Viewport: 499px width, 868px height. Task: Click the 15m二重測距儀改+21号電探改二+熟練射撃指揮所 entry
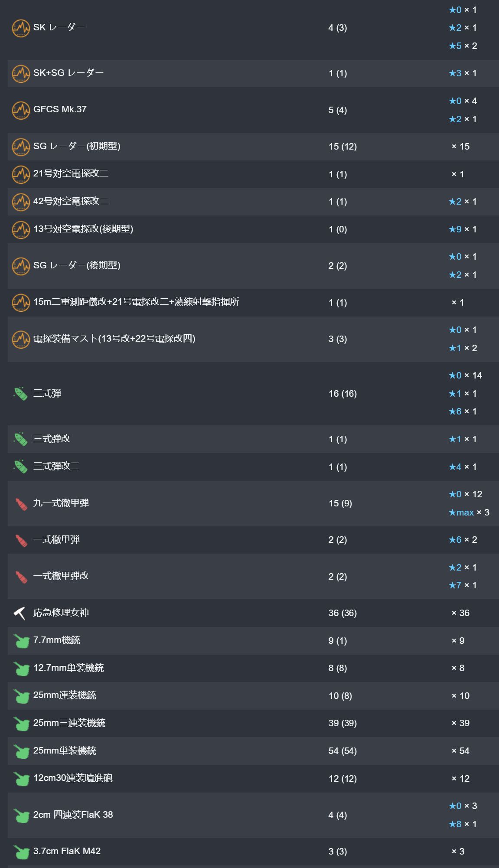[136, 302]
